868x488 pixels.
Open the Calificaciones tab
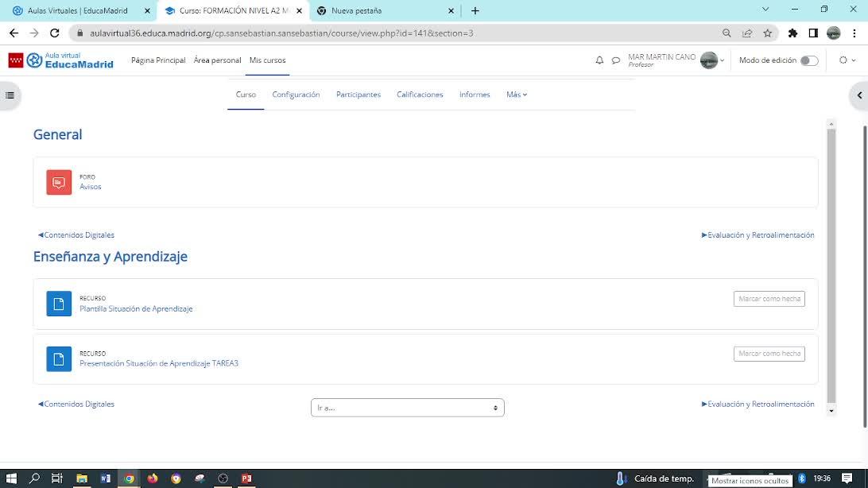[420, 95]
